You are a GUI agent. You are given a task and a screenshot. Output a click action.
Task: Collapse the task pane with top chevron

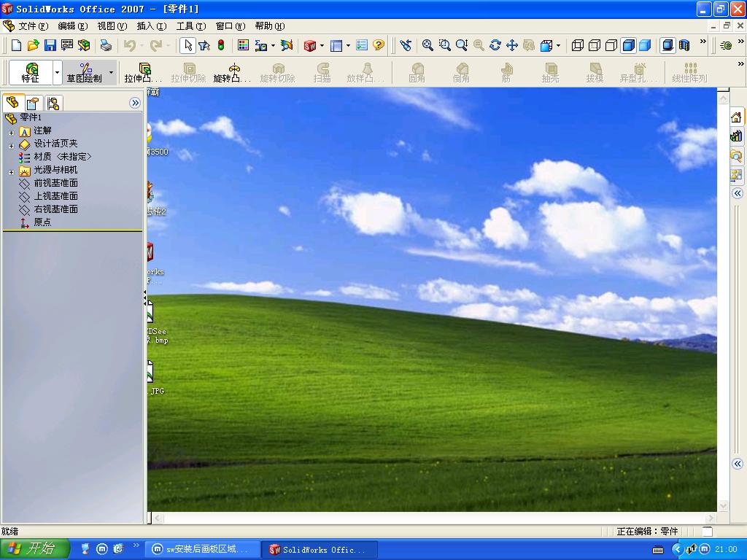click(738, 193)
